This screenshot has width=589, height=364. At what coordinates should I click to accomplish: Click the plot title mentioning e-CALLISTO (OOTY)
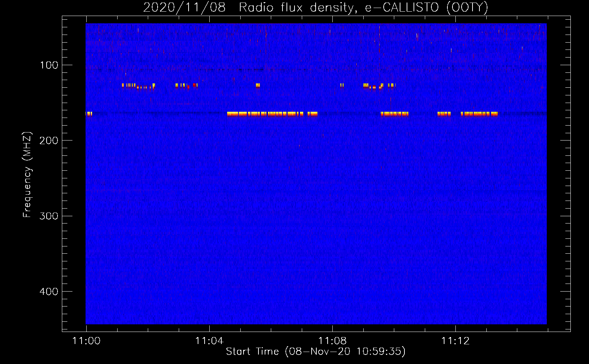tap(315, 7)
